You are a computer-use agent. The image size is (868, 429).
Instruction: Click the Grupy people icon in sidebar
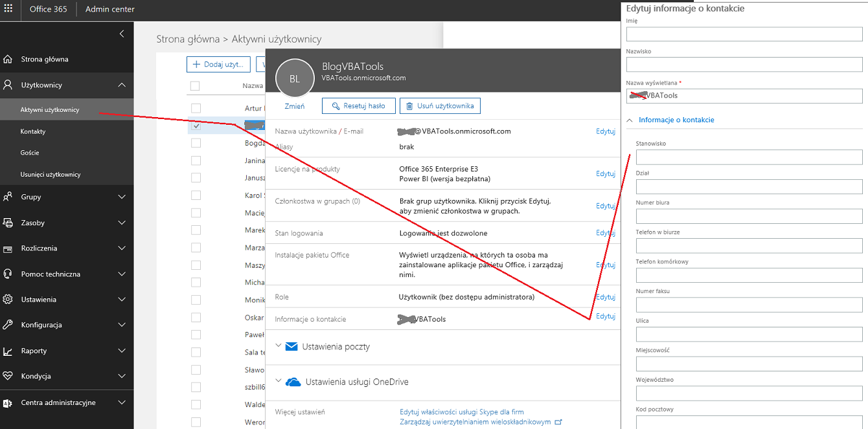pos(8,197)
